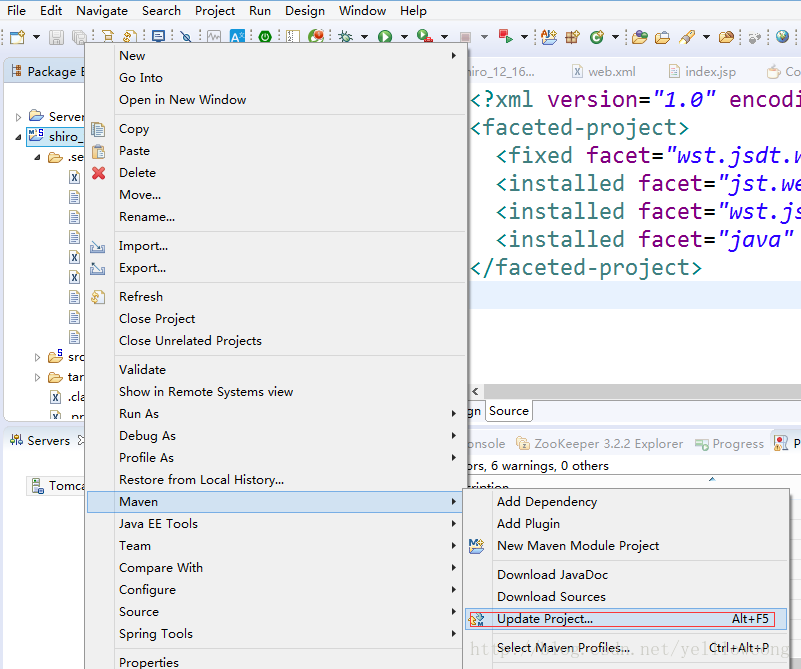Open the Navigate menu
The width and height of the screenshot is (801, 669).
tap(102, 11)
